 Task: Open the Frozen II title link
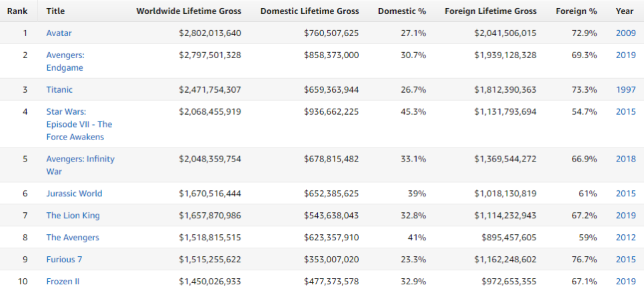pyautogui.click(x=63, y=282)
